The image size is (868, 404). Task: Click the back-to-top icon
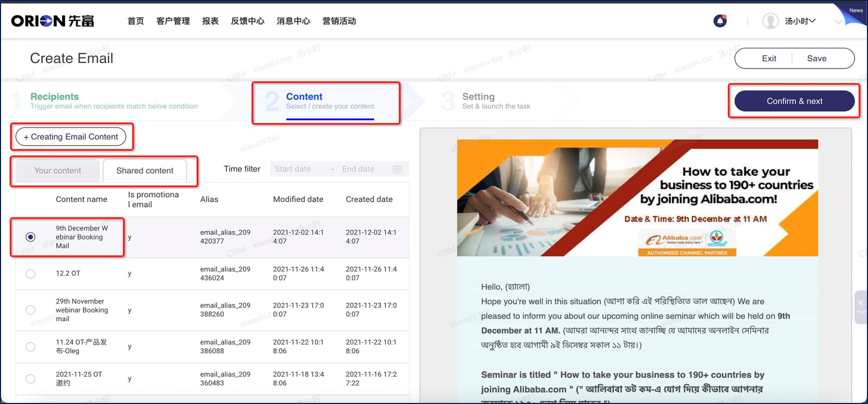click(x=860, y=308)
